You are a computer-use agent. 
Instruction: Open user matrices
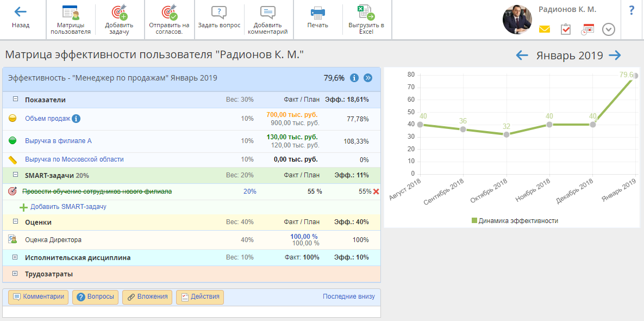pyautogui.click(x=70, y=13)
